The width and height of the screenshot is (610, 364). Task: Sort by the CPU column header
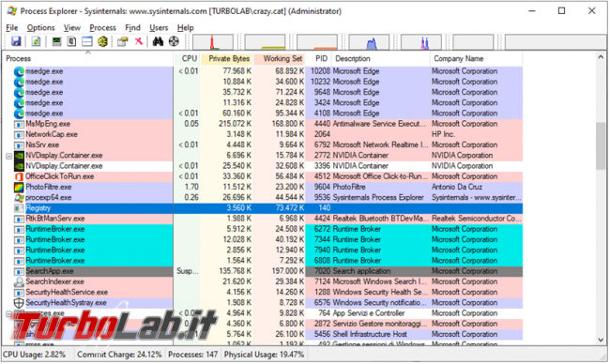point(187,59)
